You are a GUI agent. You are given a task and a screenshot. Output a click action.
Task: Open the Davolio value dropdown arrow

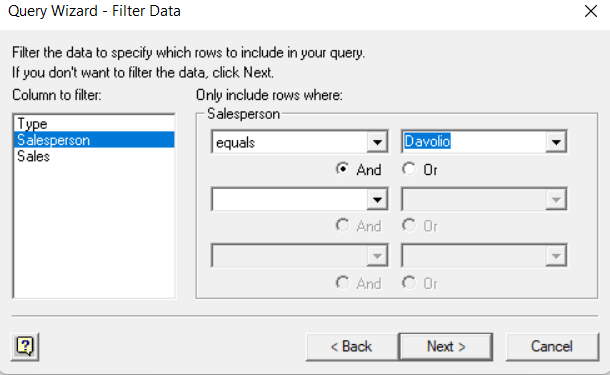[x=556, y=142]
